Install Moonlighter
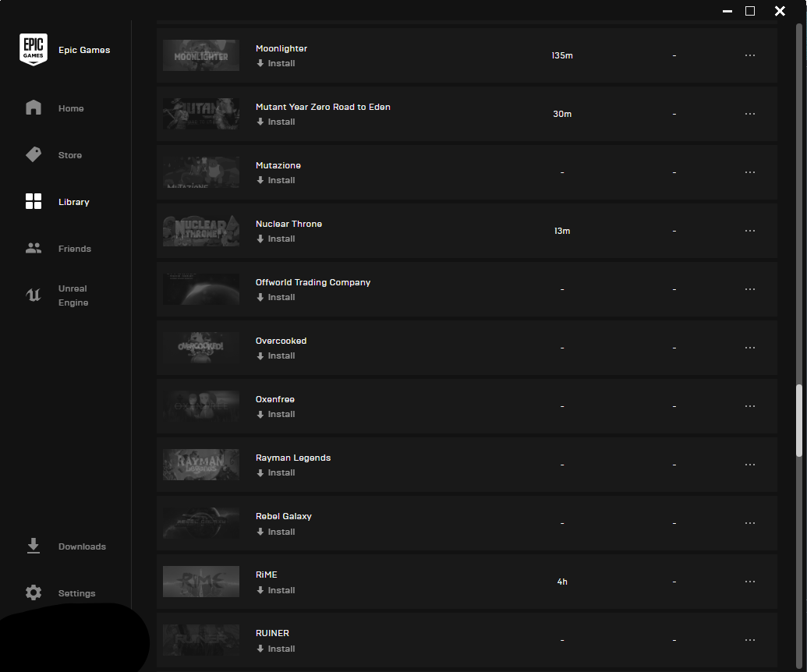 (276, 63)
